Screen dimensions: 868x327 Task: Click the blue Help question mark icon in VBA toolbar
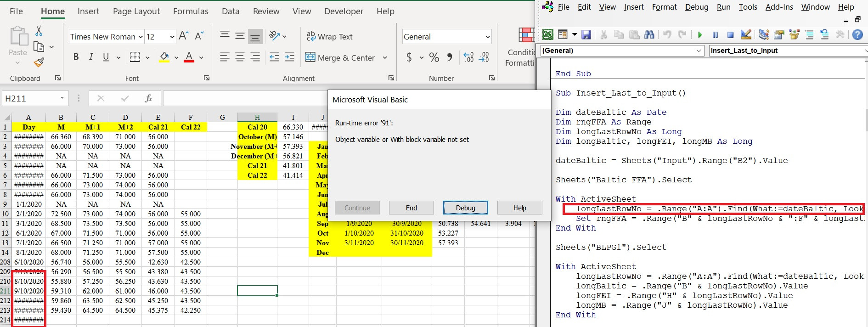pyautogui.click(x=857, y=34)
